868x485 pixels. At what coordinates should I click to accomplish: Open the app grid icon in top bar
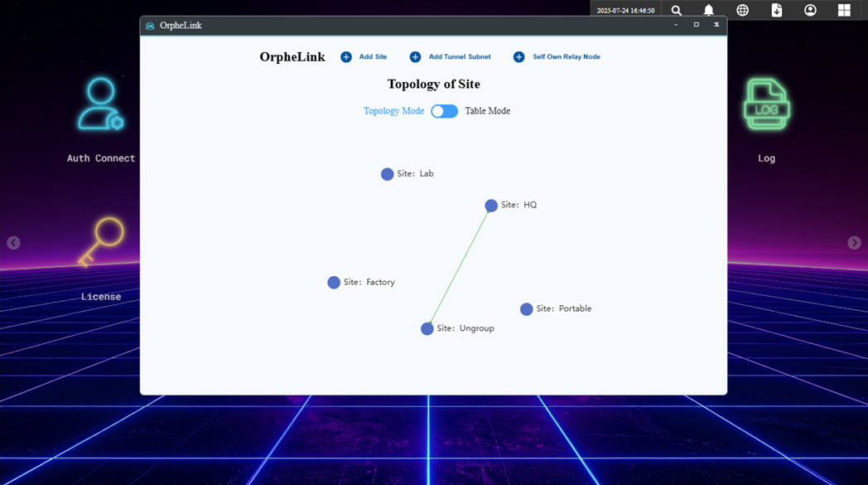(844, 11)
